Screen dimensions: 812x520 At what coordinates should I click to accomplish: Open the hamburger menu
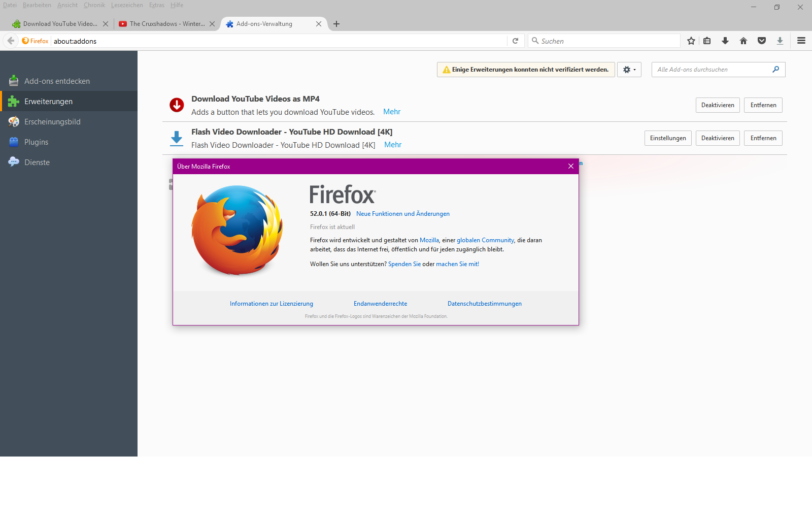pos(801,41)
